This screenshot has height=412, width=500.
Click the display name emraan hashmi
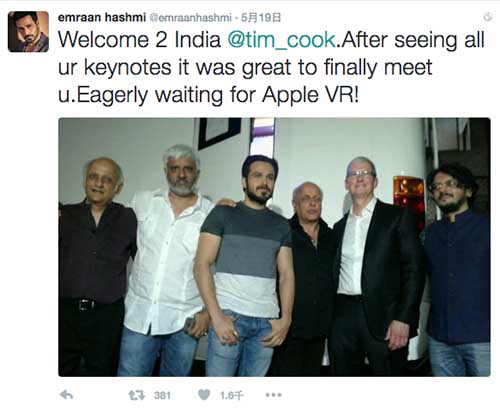click(102, 17)
